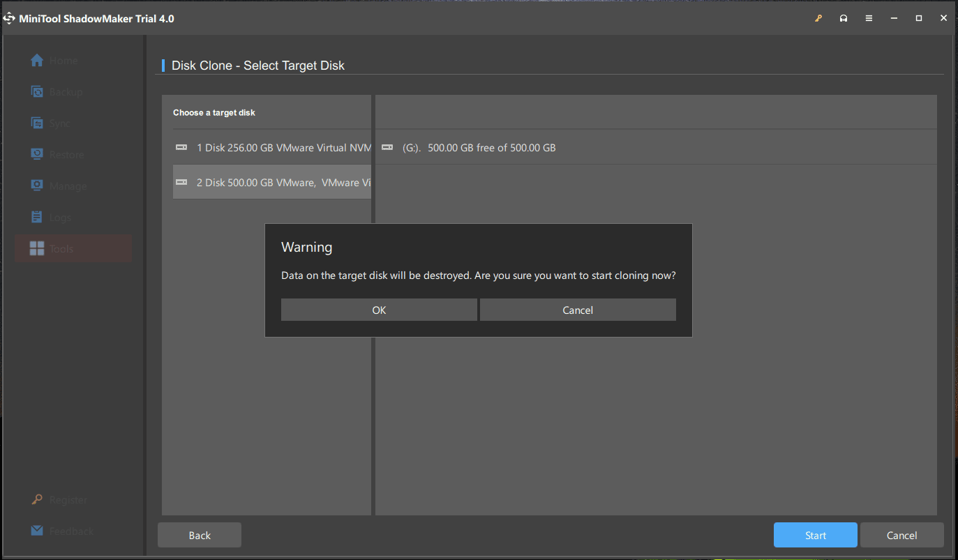
Task: Click the Tools grid icon
Action: (x=38, y=248)
